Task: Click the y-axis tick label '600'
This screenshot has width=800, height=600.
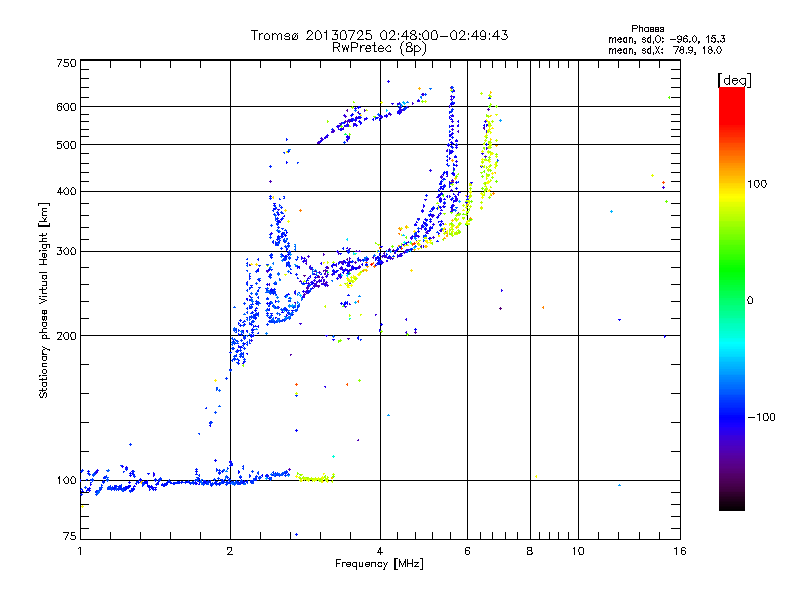Action: (66, 107)
